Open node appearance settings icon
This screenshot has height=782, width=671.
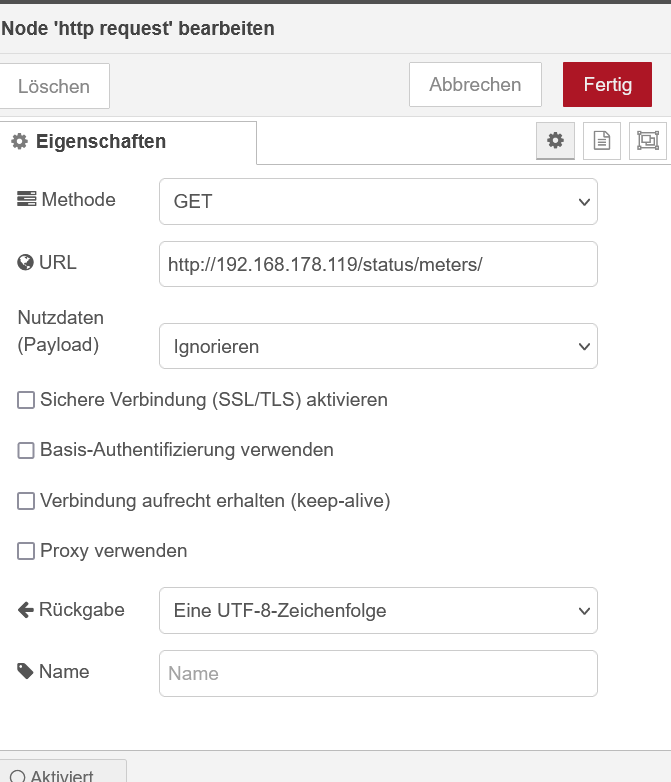click(648, 141)
